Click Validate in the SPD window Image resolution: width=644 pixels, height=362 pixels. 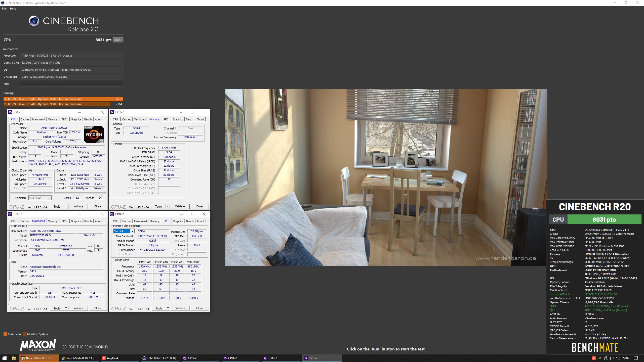point(180,308)
